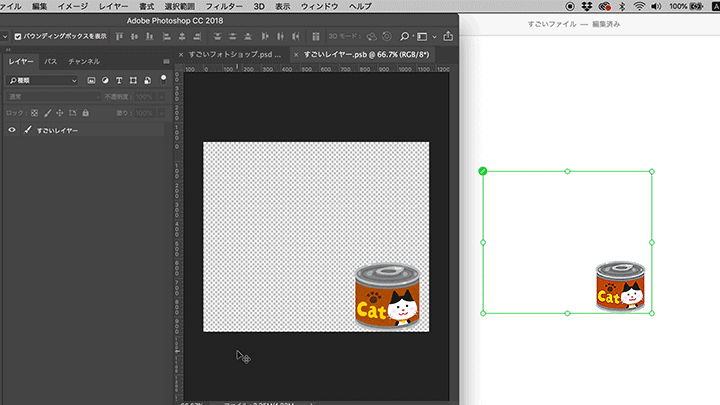Viewport: 720px width, 405px height.
Task: Switch to すごいフォトショップ.psd document tab
Action: click(x=235, y=54)
